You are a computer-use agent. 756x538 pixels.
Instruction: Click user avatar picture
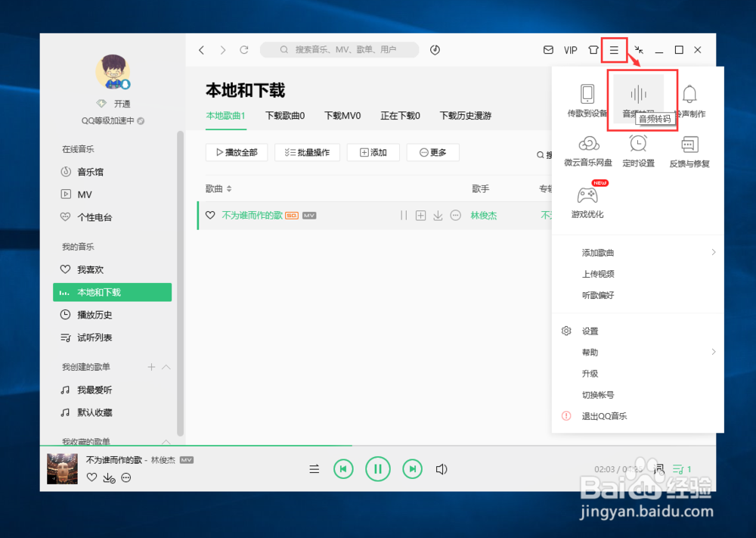(113, 72)
